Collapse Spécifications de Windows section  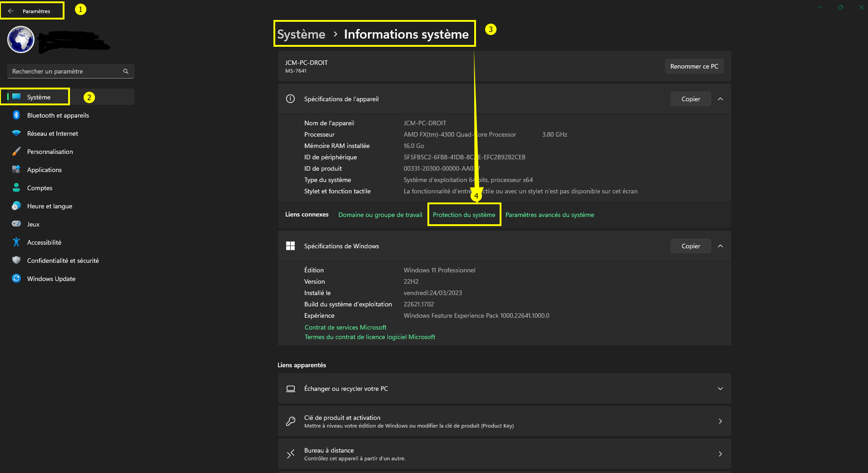[720, 246]
